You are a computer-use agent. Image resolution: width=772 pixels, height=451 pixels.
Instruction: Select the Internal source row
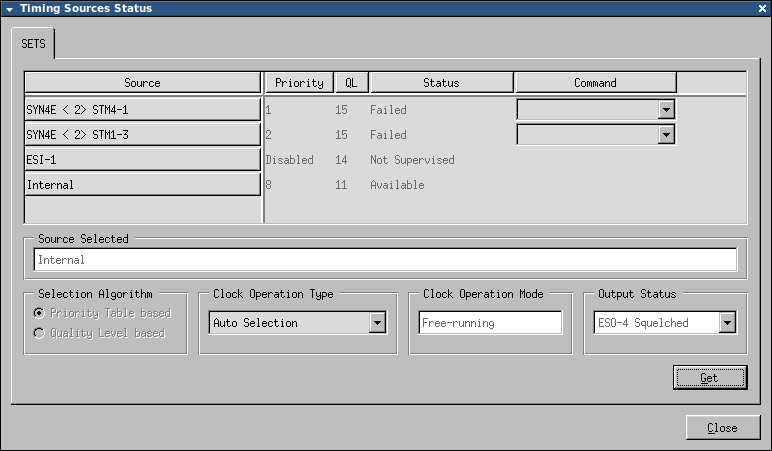tap(142, 185)
